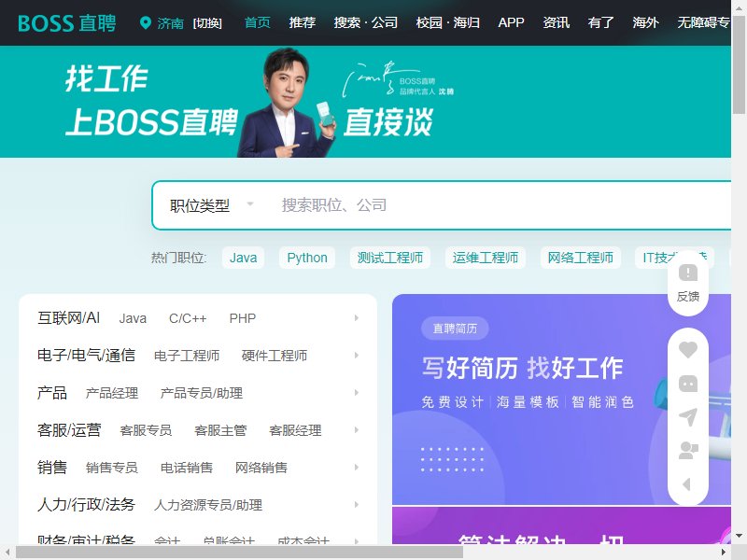747x560 pixels.
Task: Open the 电话销售 job link
Action: point(187,468)
